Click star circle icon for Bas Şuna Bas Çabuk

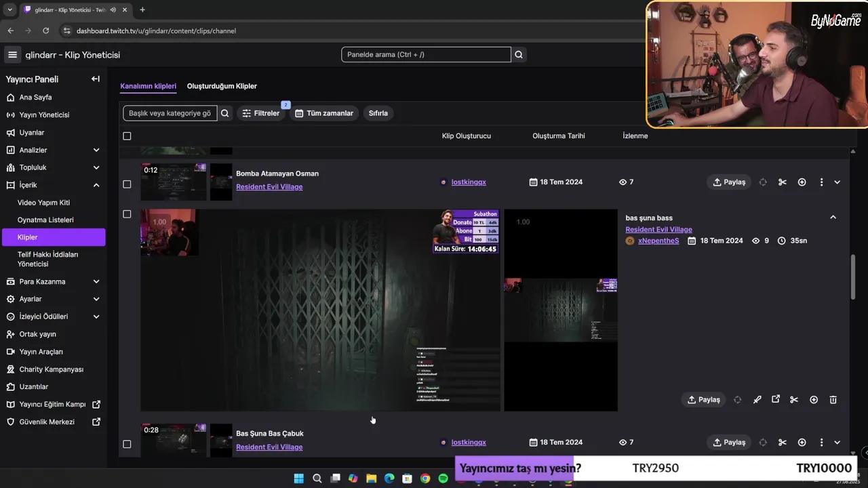(x=802, y=443)
